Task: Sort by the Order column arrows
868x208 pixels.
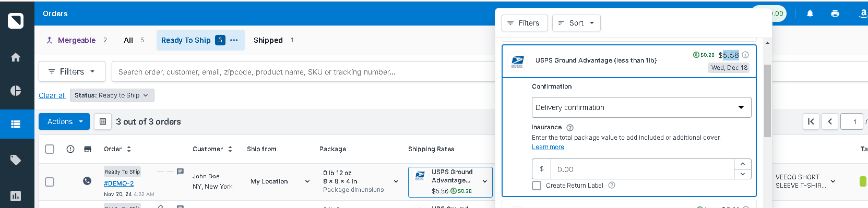Action: click(x=129, y=149)
